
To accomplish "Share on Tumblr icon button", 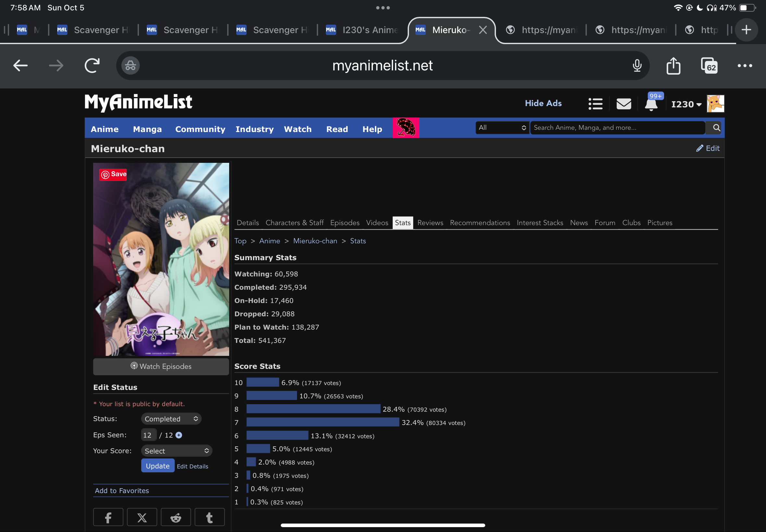I will (x=209, y=517).
